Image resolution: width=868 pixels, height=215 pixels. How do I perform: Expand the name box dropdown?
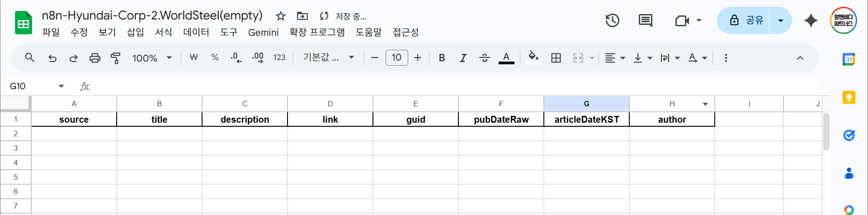(x=61, y=86)
